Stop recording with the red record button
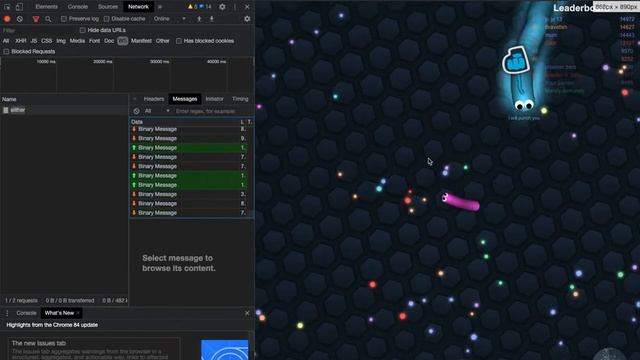 point(7,19)
